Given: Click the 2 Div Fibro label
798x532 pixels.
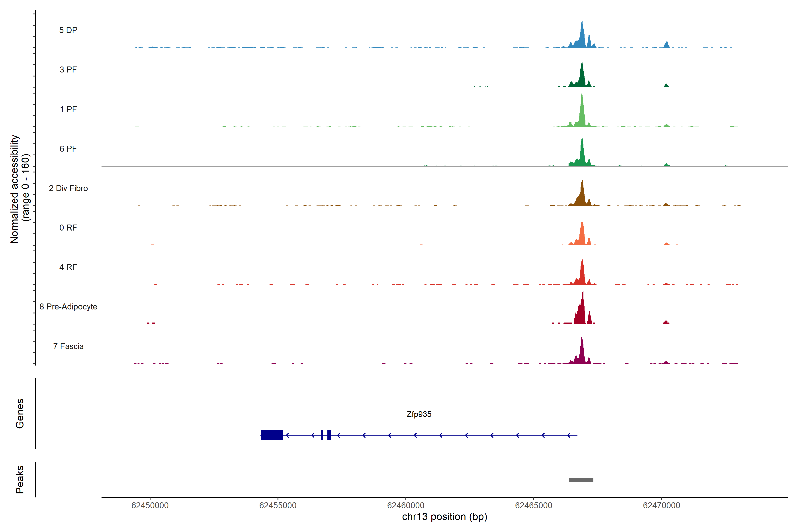Looking at the screenshot, I should (x=68, y=188).
